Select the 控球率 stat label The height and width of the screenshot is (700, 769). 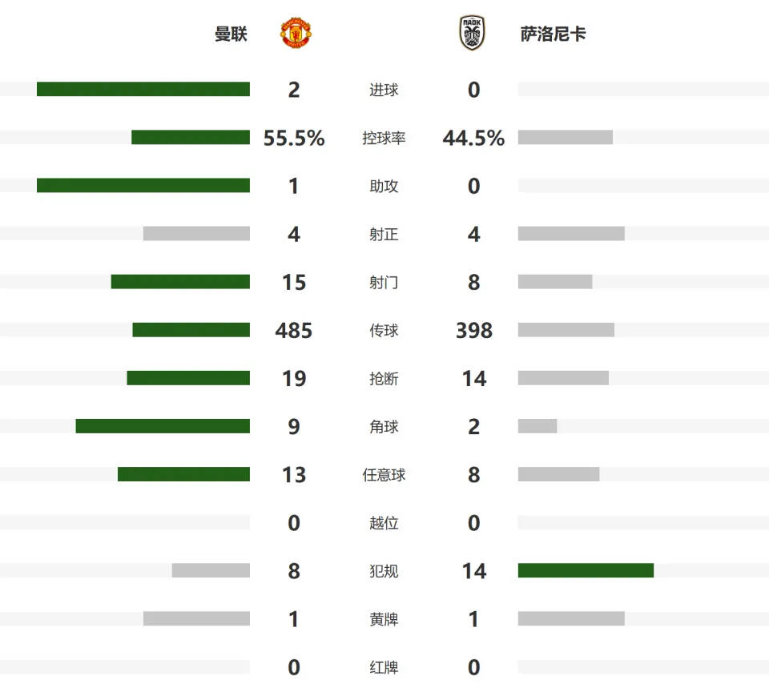coord(384,138)
